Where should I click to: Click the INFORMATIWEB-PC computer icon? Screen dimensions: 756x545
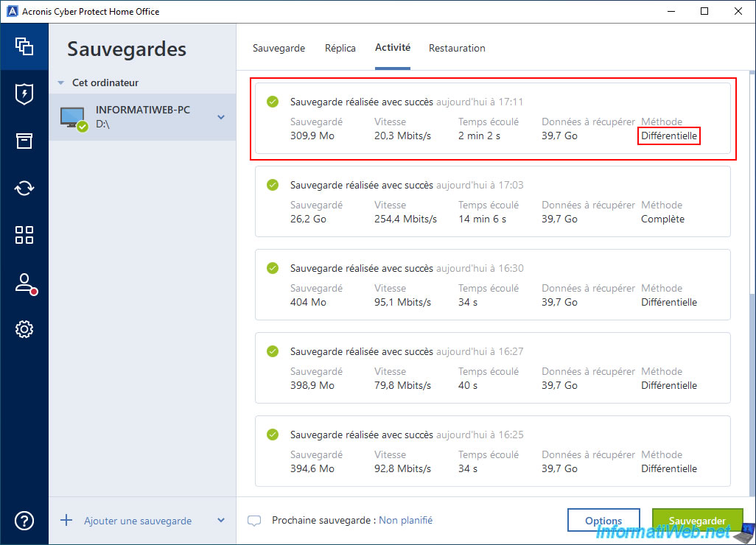pos(74,119)
